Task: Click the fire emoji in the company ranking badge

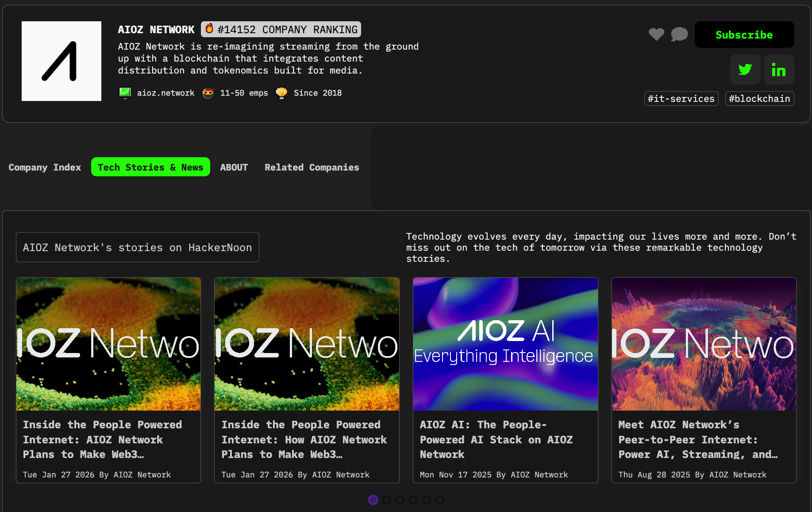Action: point(209,29)
